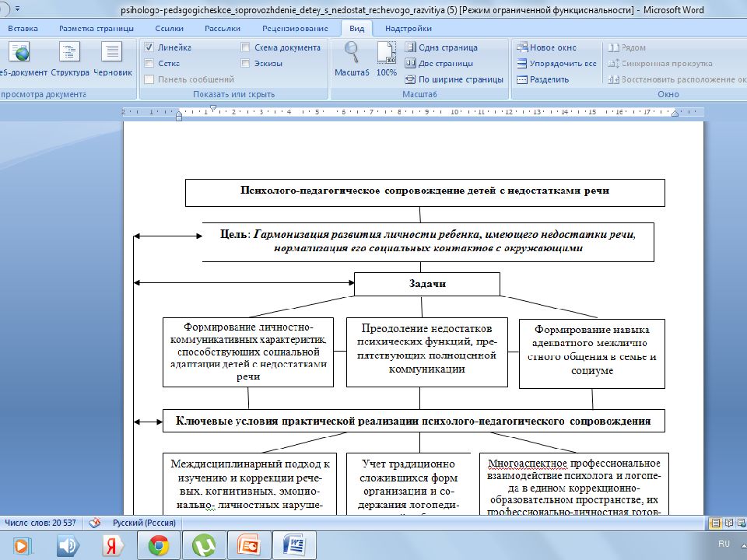Select Full Screen Reading view in status bar
The image size is (747, 560).
tap(729, 523)
